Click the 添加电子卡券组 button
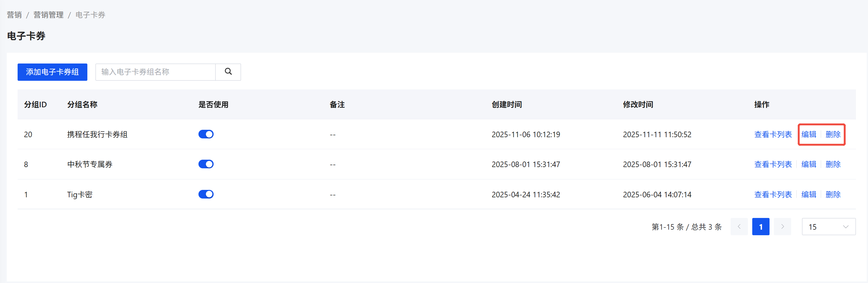The height and width of the screenshot is (283, 868). tap(52, 72)
